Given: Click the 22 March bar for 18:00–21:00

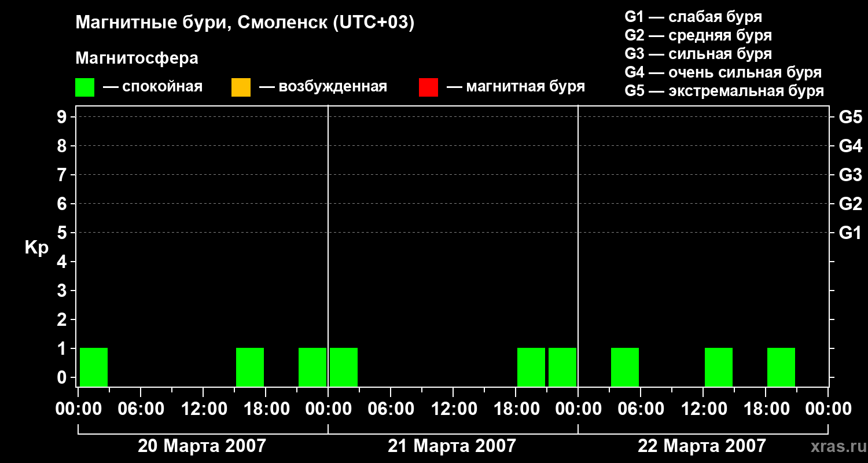Looking at the screenshot, I should click(x=781, y=367).
